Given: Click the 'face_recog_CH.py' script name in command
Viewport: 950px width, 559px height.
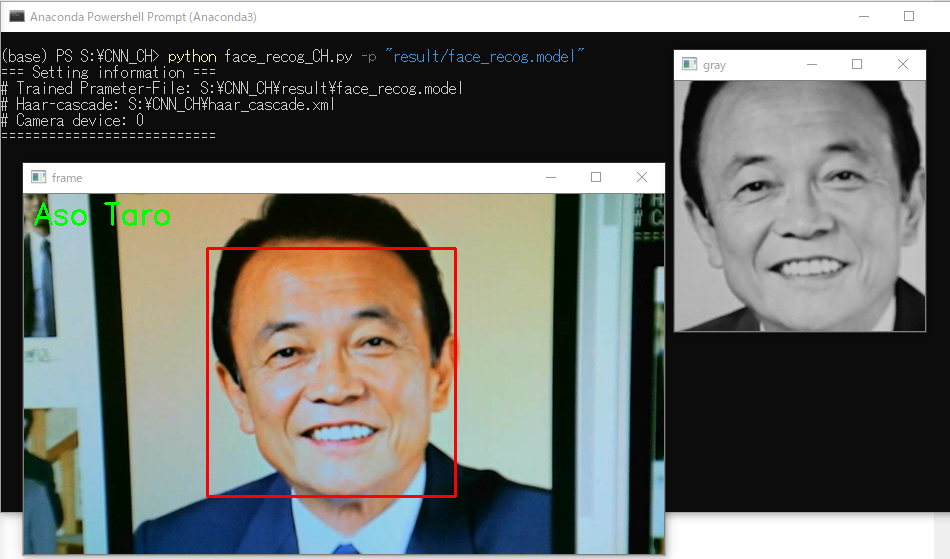Looking at the screenshot, I should click(288, 57).
